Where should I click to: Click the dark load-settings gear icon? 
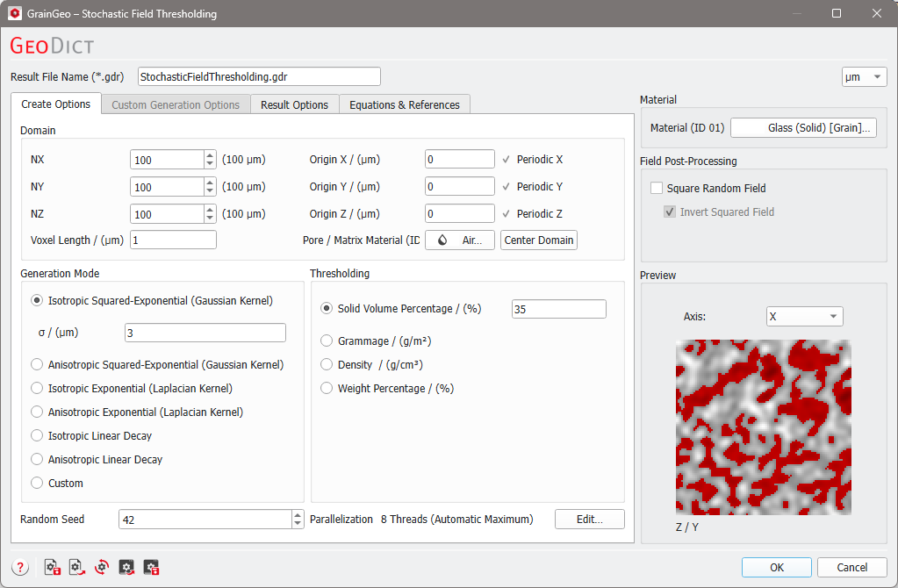point(126,568)
